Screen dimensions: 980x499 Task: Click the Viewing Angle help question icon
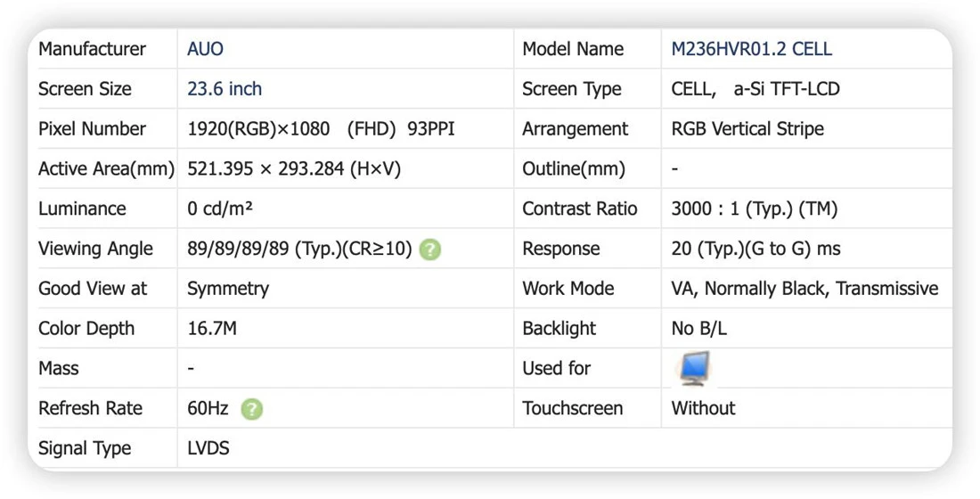coord(430,250)
